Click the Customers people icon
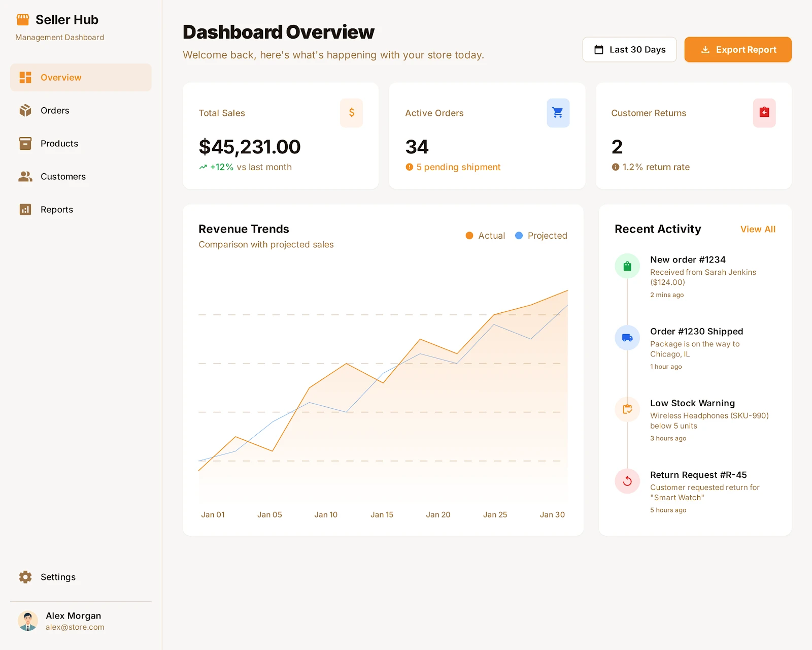 (x=25, y=176)
